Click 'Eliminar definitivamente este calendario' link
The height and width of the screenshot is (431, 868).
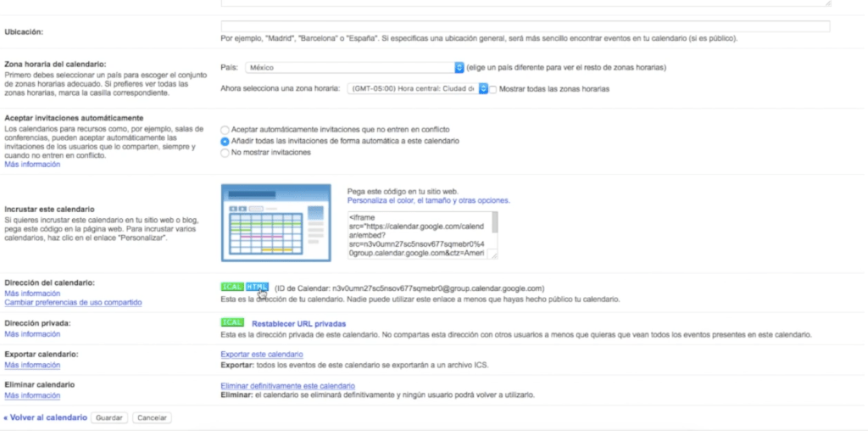click(287, 385)
